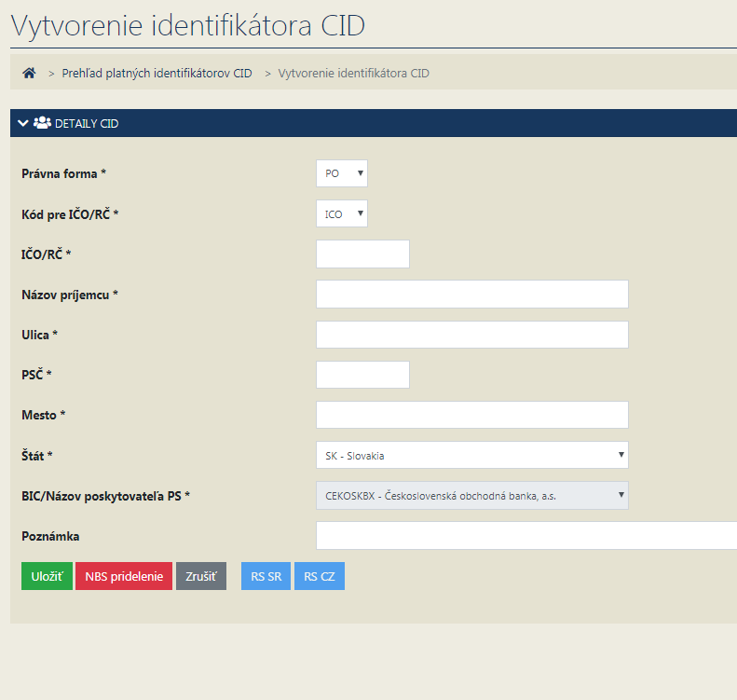
Task: Click the red NBS pridelenie button
Action: (x=124, y=576)
